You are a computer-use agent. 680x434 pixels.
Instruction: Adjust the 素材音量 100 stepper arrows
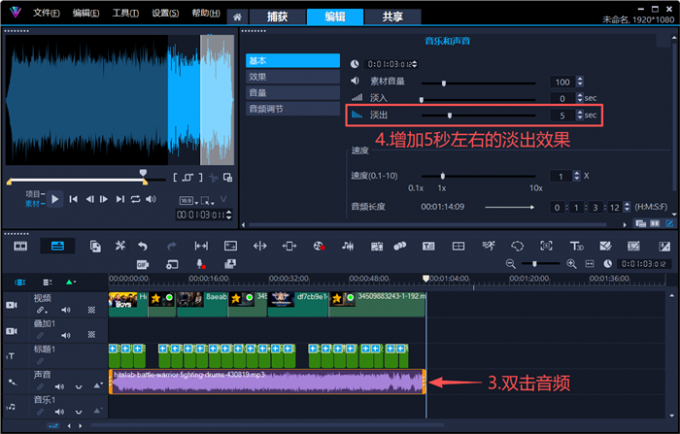[x=580, y=82]
